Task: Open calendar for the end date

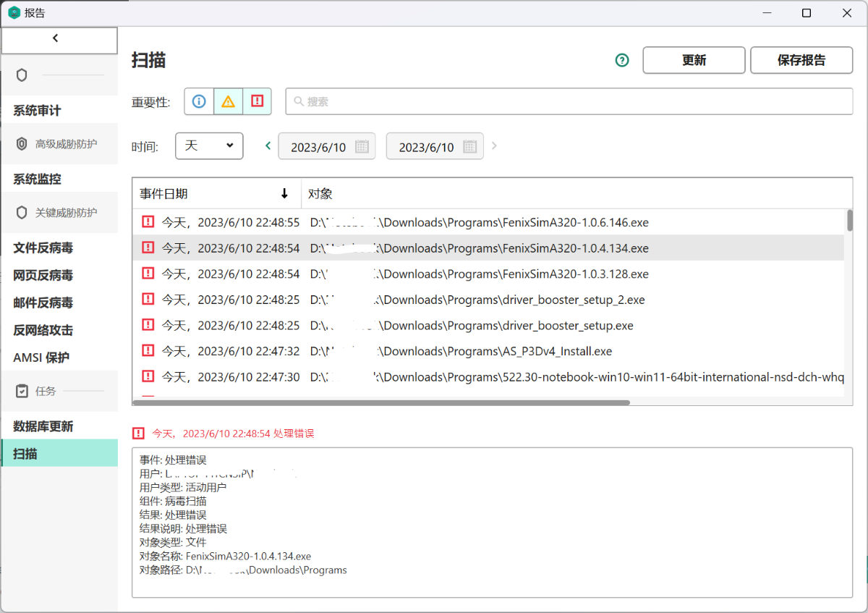Action: point(470,147)
